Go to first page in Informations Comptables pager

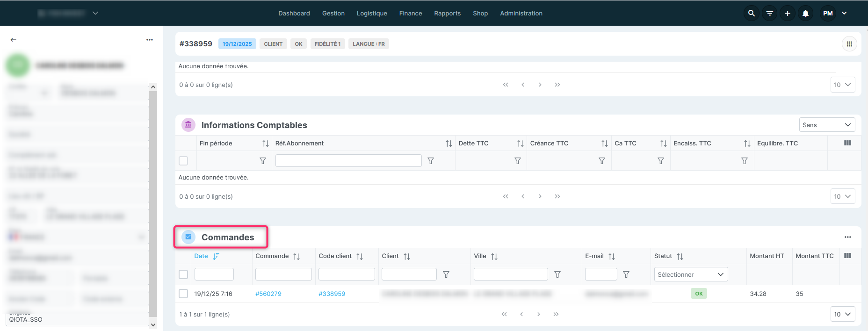(x=505, y=196)
